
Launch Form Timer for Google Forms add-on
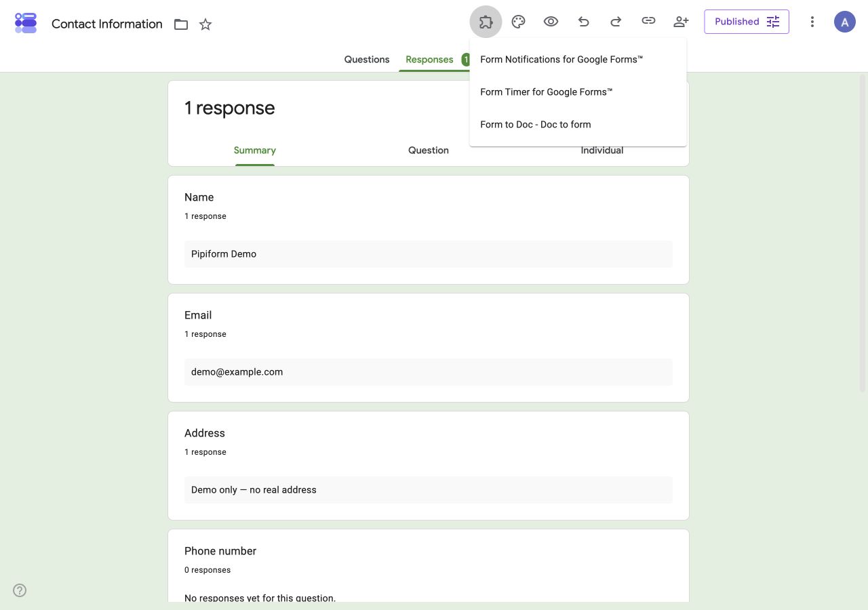(x=578, y=92)
